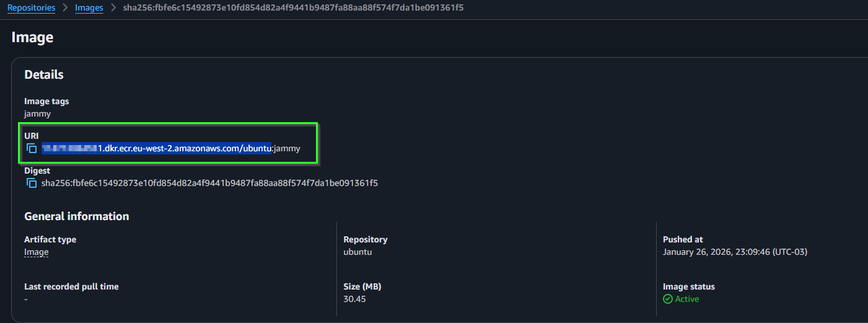This screenshot has width=868, height=323.
Task: Click the underlined Image artifact type value
Action: click(36, 252)
